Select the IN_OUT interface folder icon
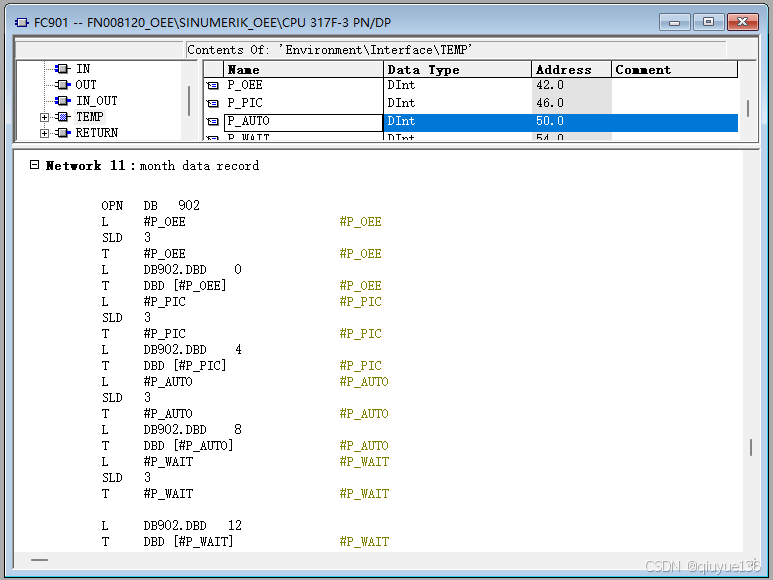This screenshot has height=580, width=773. 63,101
